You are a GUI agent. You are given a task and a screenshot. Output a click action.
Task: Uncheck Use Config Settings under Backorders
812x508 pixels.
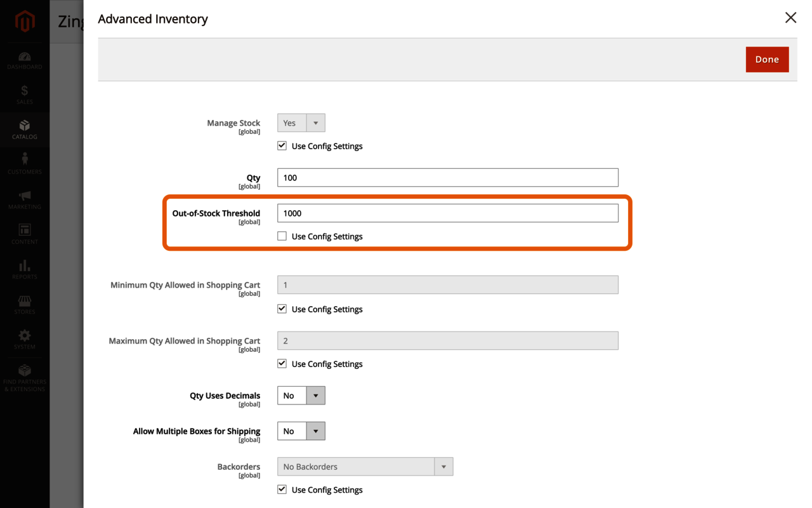[282, 490]
